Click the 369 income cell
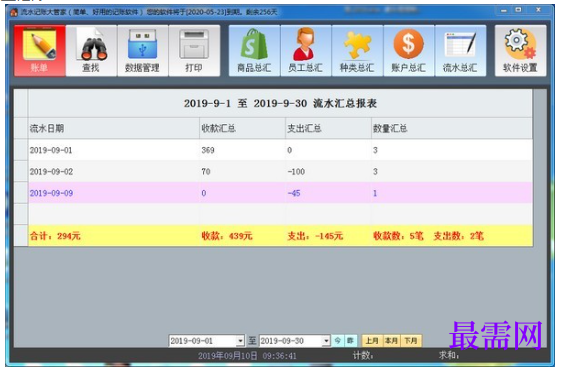Image resolution: width=561 pixels, height=367 pixels. coord(242,150)
